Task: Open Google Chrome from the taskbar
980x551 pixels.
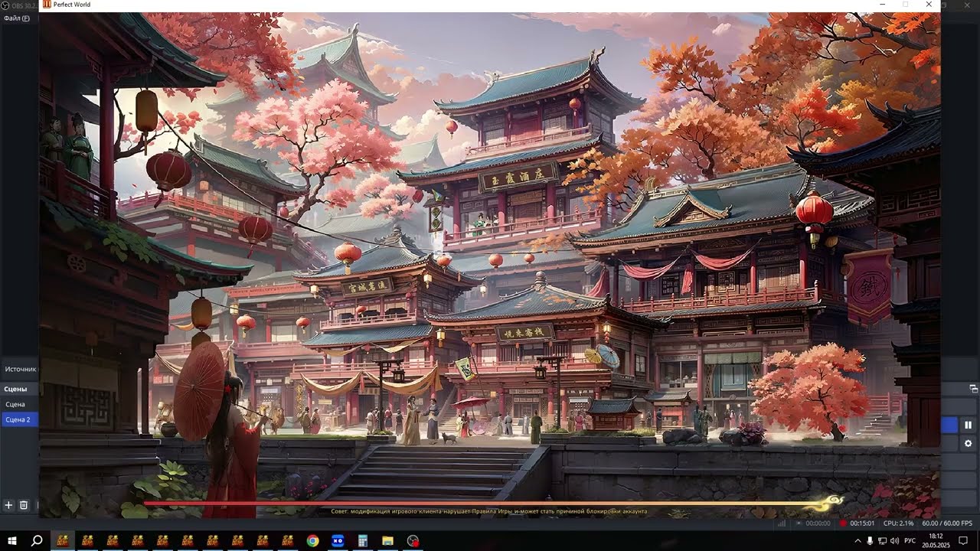Action: pyautogui.click(x=312, y=541)
